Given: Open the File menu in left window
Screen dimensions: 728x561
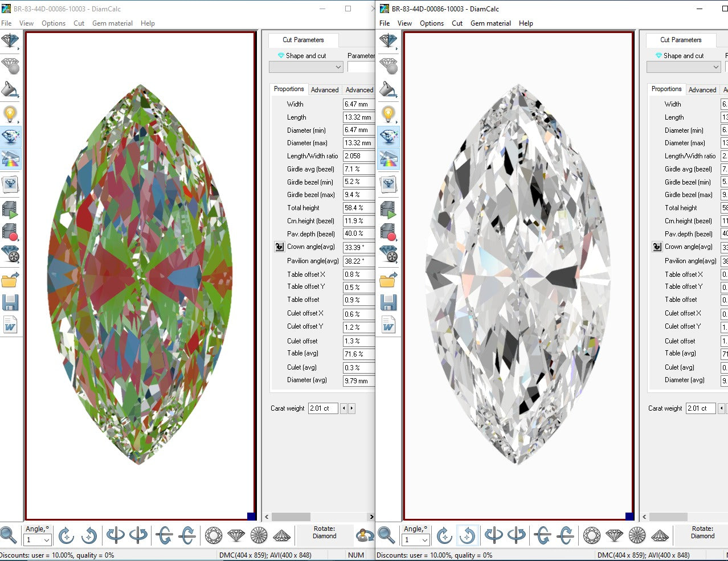Looking at the screenshot, I should click(6, 23).
